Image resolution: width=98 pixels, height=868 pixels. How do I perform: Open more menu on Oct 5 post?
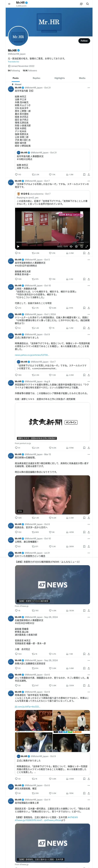coord(89,260)
